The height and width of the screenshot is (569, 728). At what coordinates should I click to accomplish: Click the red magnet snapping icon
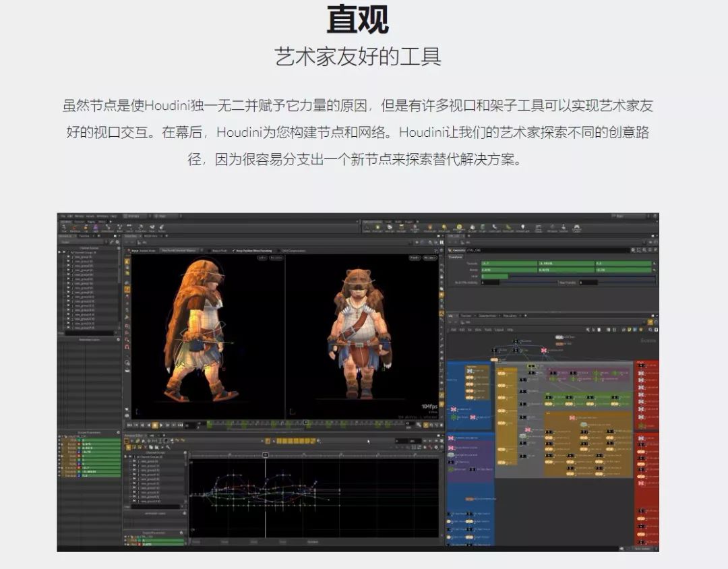(x=127, y=347)
